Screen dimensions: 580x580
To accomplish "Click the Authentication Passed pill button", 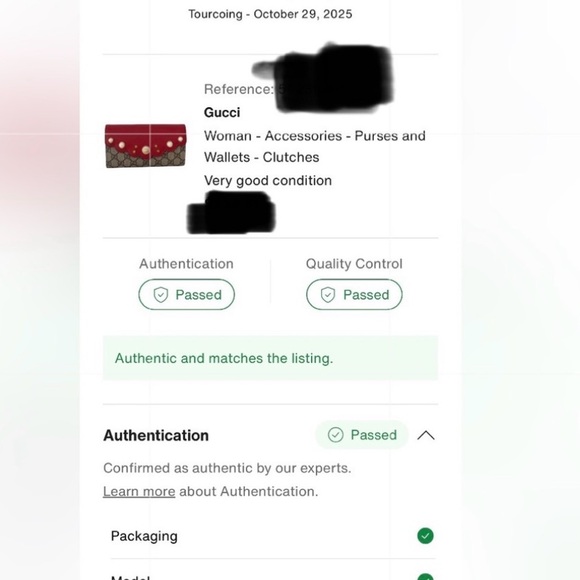I will pyautogui.click(x=186, y=294).
